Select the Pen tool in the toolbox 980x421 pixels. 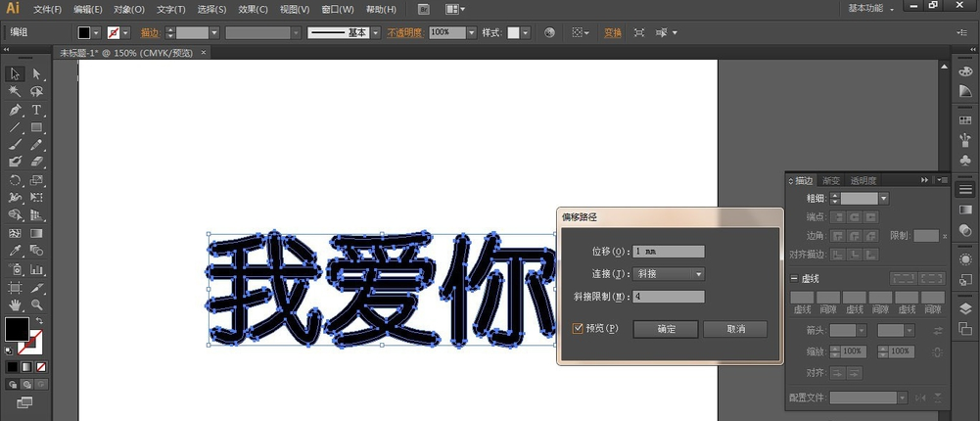pyautogui.click(x=15, y=110)
